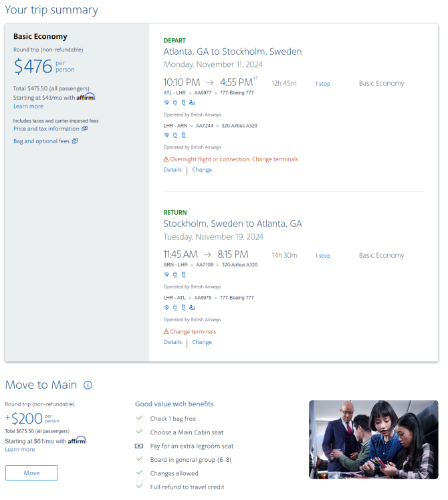The image size is (448, 500).
Task: Click the 8:15 PM arrival time
Action: 233,254
